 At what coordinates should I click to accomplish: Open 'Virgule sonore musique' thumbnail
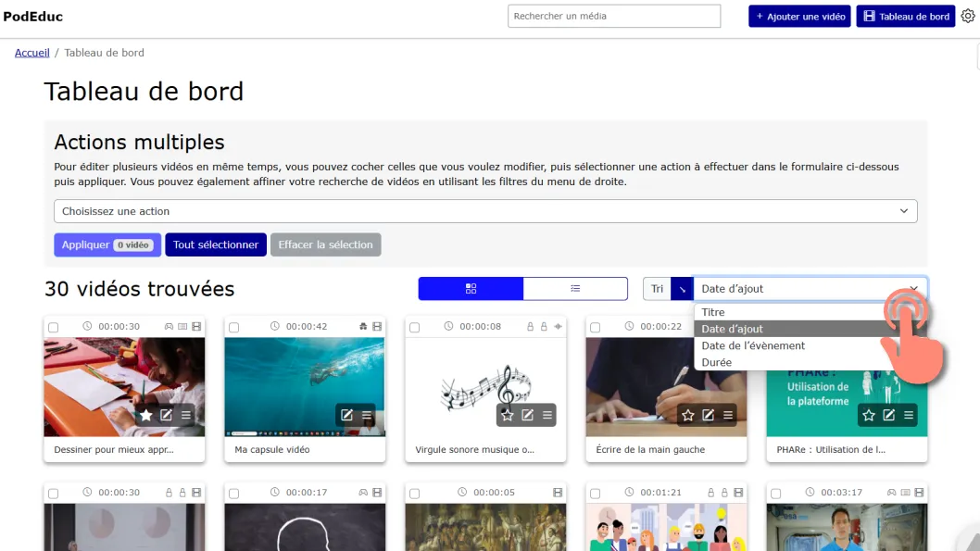pos(485,387)
